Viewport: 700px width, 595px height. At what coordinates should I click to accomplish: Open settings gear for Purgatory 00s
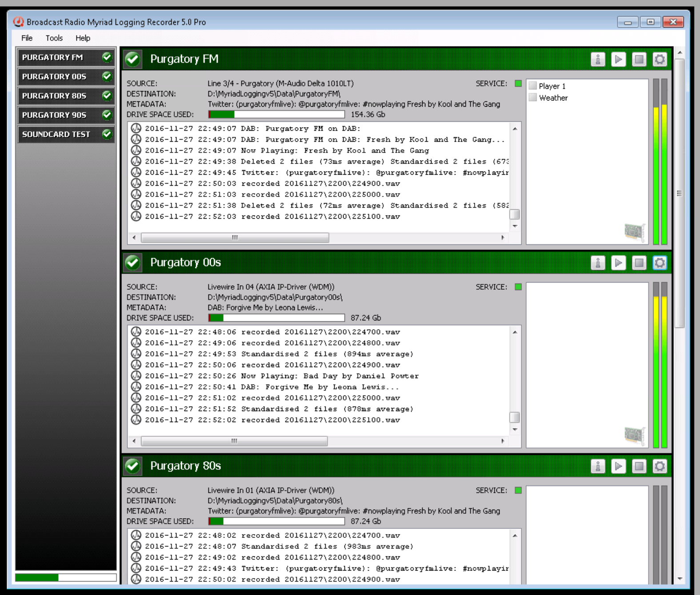point(660,263)
